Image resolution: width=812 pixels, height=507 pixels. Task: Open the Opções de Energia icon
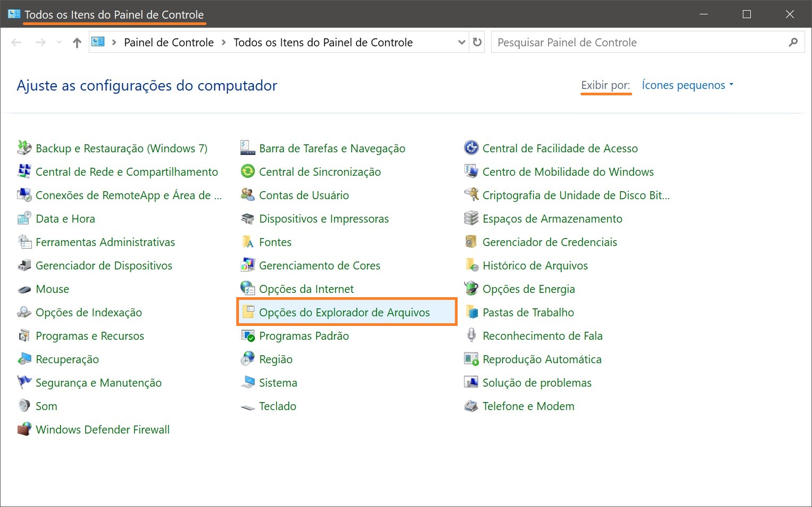click(471, 289)
